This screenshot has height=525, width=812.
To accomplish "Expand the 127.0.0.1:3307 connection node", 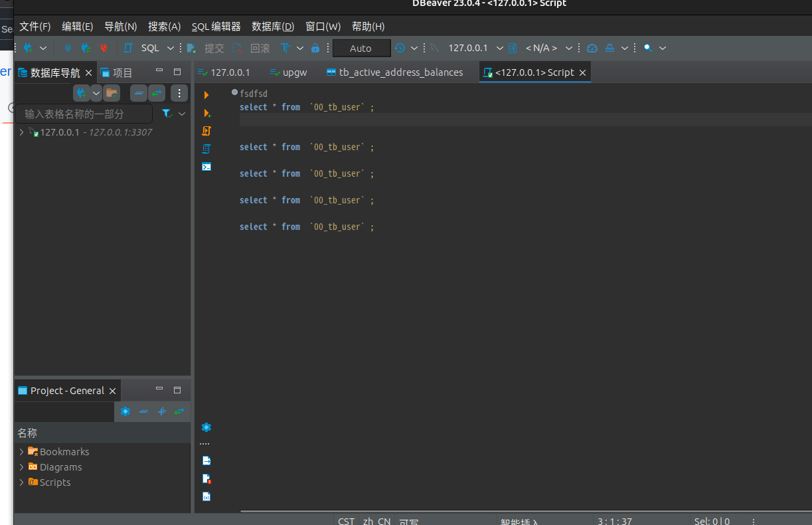I will coord(21,132).
